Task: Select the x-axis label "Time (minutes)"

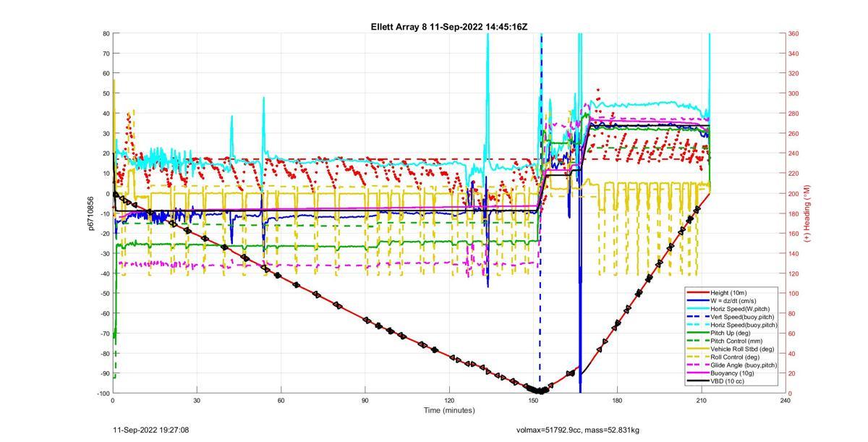Action: pos(449,410)
